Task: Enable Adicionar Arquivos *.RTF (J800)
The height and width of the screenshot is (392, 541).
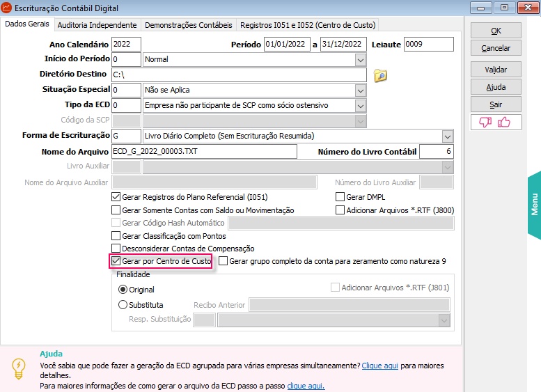Action: [x=340, y=210]
